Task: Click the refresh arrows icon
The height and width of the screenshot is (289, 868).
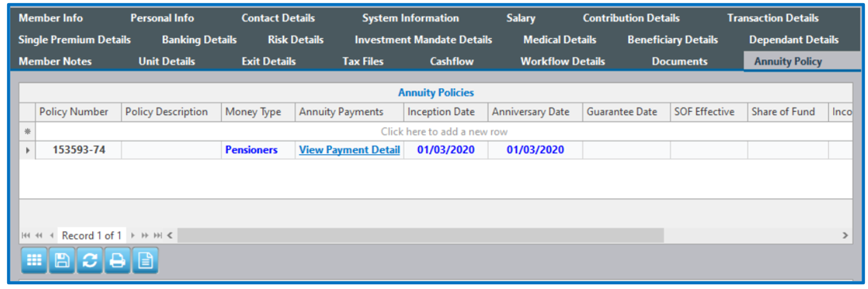Action: (x=90, y=260)
